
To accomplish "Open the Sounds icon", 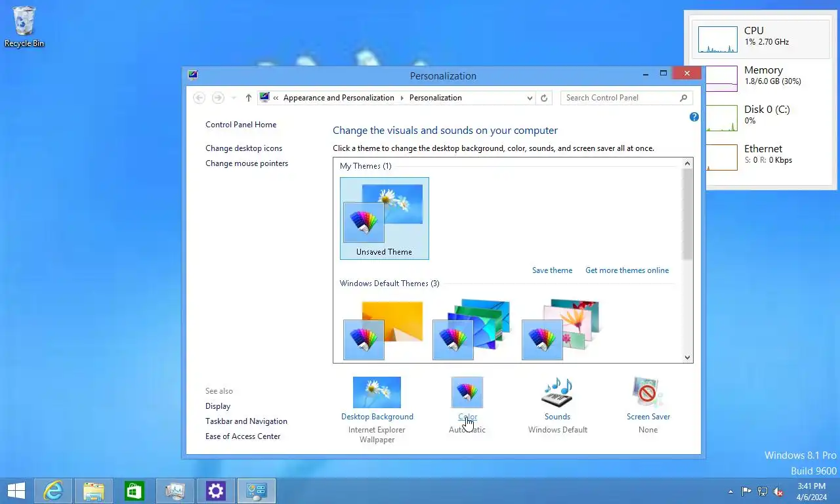I will [557, 392].
